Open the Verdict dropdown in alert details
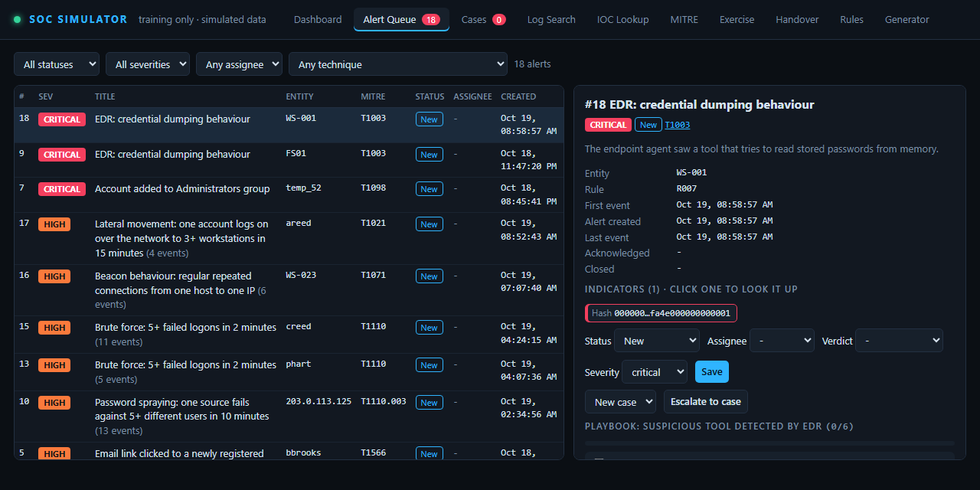The width and height of the screenshot is (980, 490). tap(899, 341)
